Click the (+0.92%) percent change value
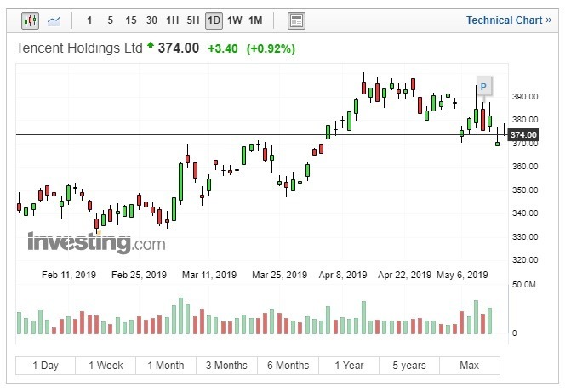The image size is (571, 392). tap(271, 48)
